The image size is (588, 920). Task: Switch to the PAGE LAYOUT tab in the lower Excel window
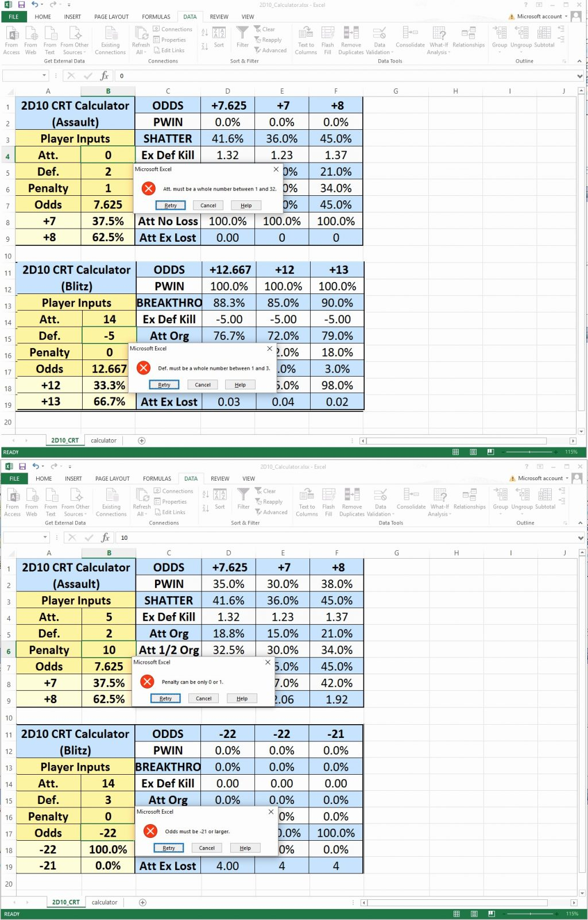coord(113,478)
